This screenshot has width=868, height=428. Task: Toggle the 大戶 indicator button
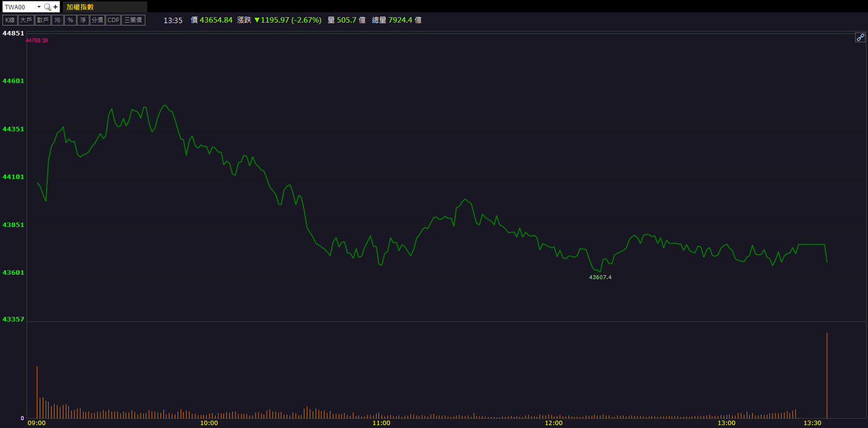[x=26, y=20]
